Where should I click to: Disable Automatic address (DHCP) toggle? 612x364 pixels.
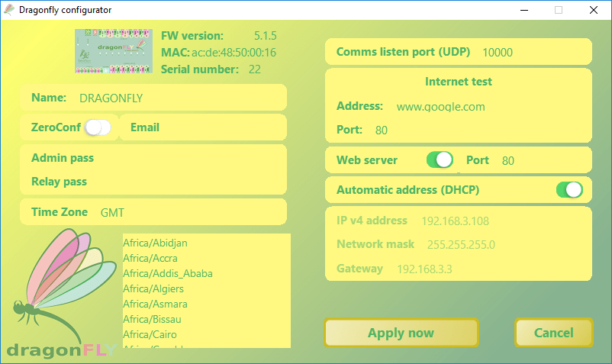[569, 189]
